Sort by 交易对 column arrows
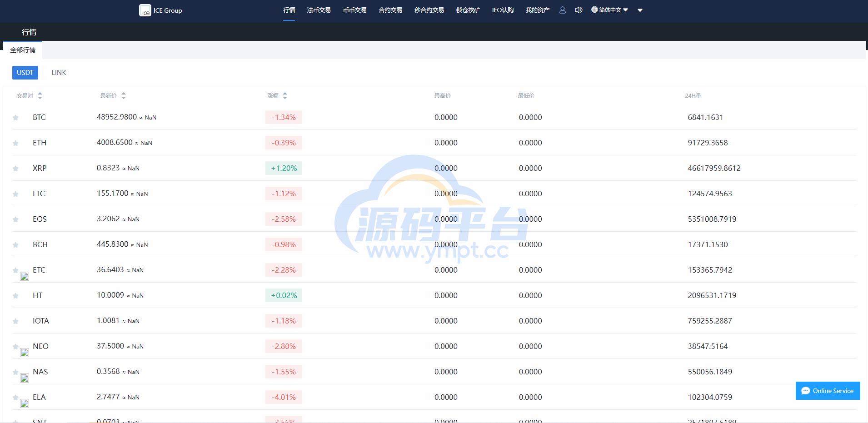The height and width of the screenshot is (423, 868). pyautogui.click(x=40, y=95)
